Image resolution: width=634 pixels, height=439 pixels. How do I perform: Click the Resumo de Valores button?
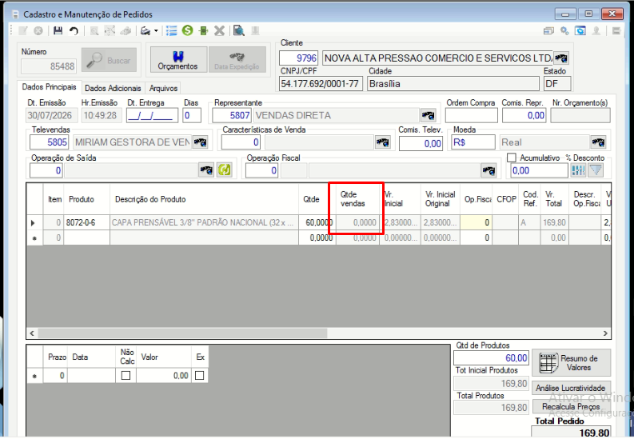pyautogui.click(x=571, y=363)
